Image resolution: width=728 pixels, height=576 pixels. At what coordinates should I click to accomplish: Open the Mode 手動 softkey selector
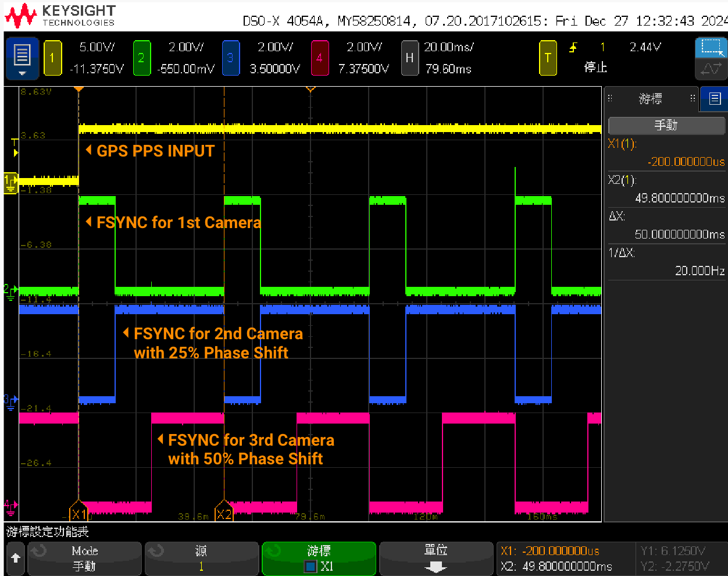[x=85, y=558]
